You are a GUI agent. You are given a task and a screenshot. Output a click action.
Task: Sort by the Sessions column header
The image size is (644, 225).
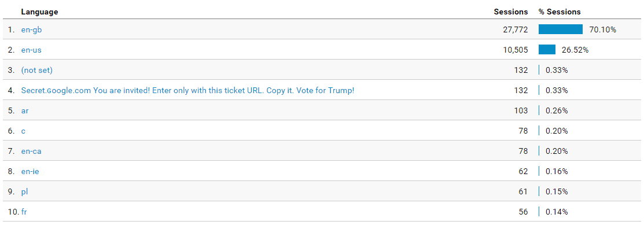(x=511, y=12)
